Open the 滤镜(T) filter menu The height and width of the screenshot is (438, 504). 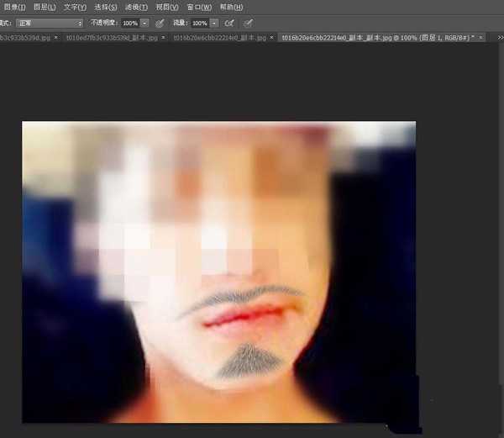point(138,7)
